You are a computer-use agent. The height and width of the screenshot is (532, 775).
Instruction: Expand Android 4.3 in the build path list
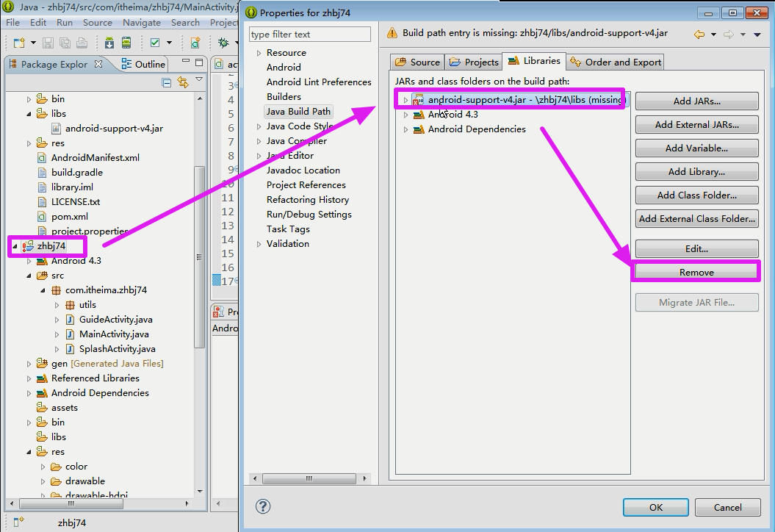pos(405,115)
